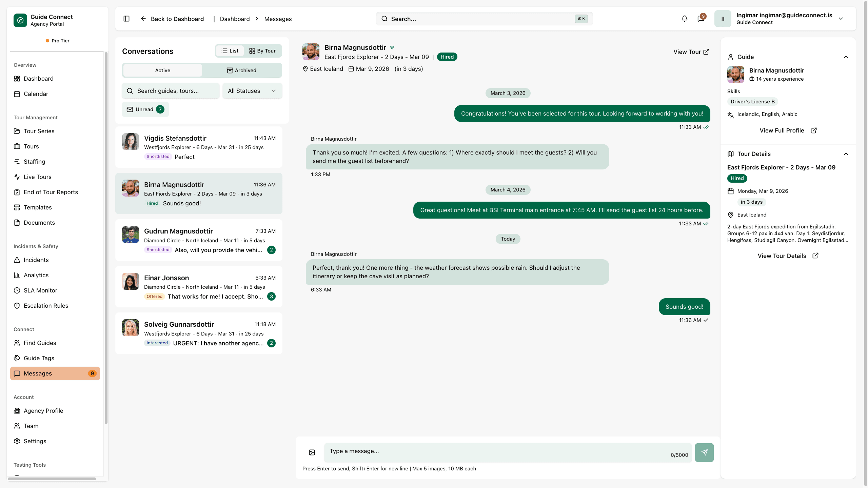The height and width of the screenshot is (488, 868).
Task: Click the View Tour button
Action: click(x=691, y=52)
